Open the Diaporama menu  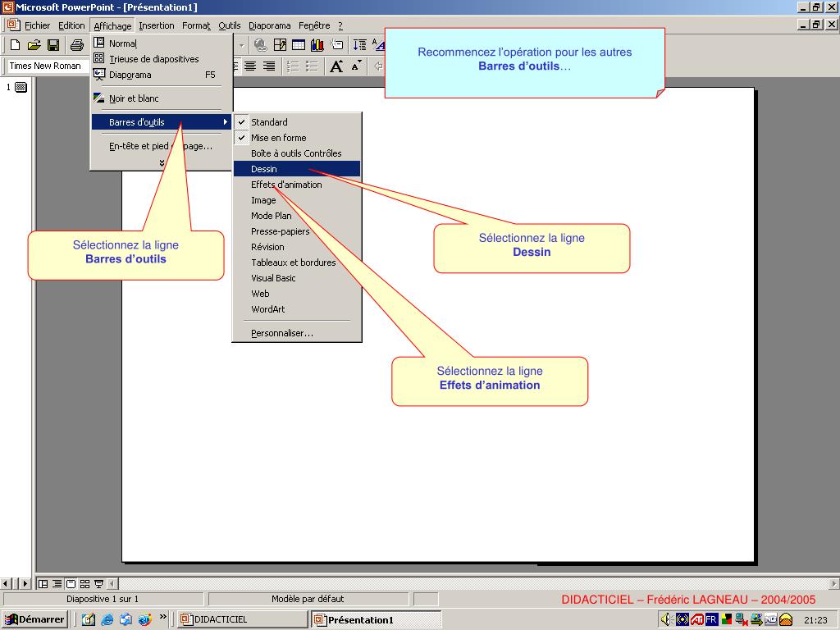(269, 25)
